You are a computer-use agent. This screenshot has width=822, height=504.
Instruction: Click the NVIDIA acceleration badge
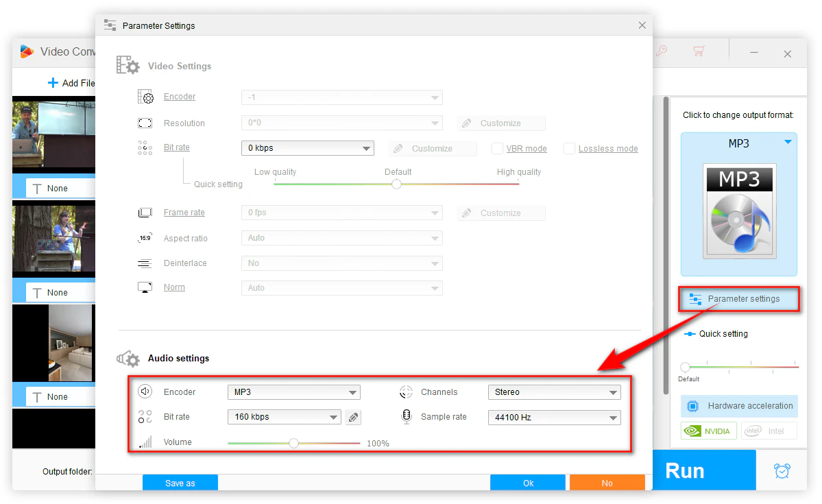(709, 431)
